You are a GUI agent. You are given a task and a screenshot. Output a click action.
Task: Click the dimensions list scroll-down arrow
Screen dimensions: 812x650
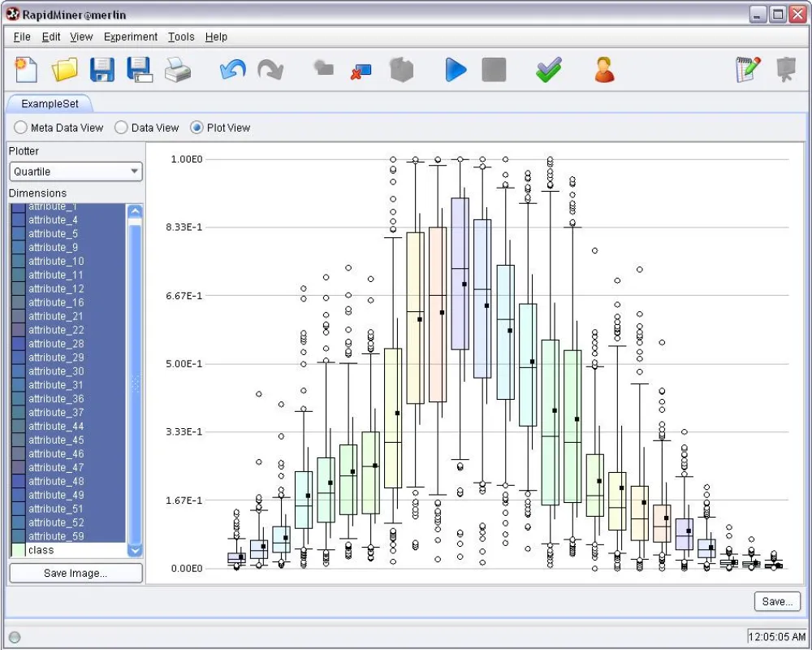click(x=135, y=551)
